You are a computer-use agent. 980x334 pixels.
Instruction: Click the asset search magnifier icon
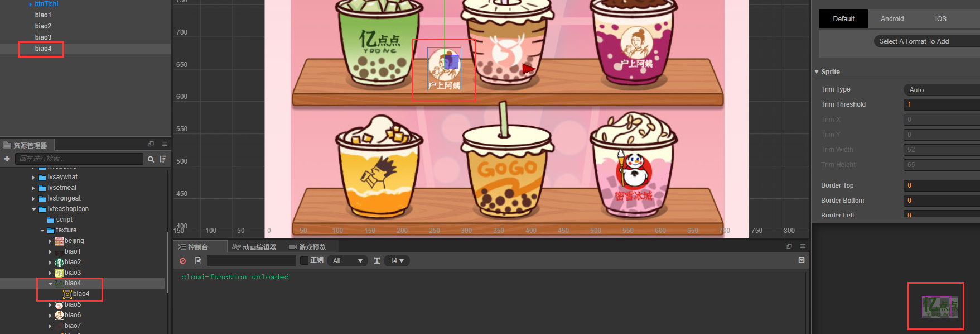tap(151, 159)
